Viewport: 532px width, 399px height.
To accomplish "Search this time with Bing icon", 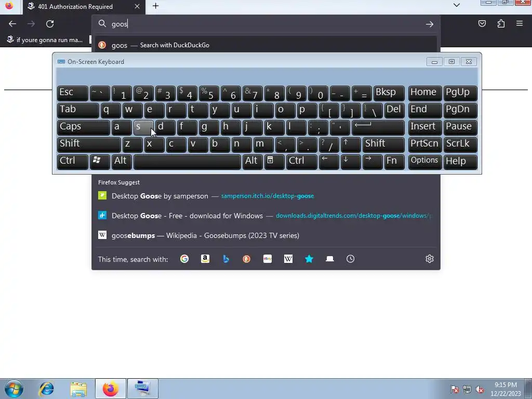I will (226, 259).
